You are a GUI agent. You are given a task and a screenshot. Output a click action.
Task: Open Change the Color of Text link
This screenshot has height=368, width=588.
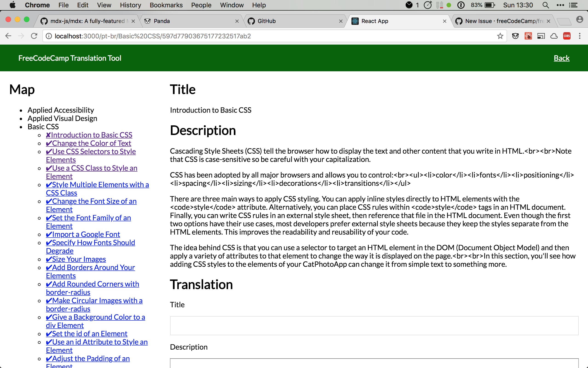pyautogui.click(x=88, y=143)
